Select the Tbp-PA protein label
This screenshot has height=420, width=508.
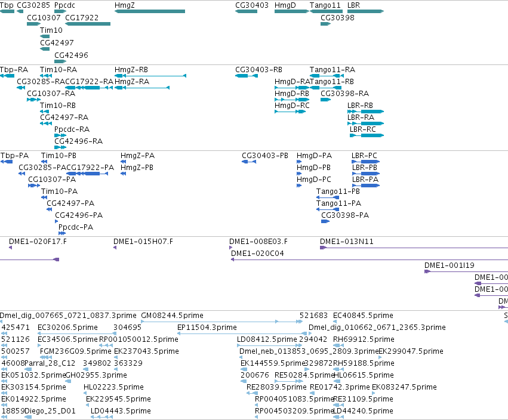(14, 156)
